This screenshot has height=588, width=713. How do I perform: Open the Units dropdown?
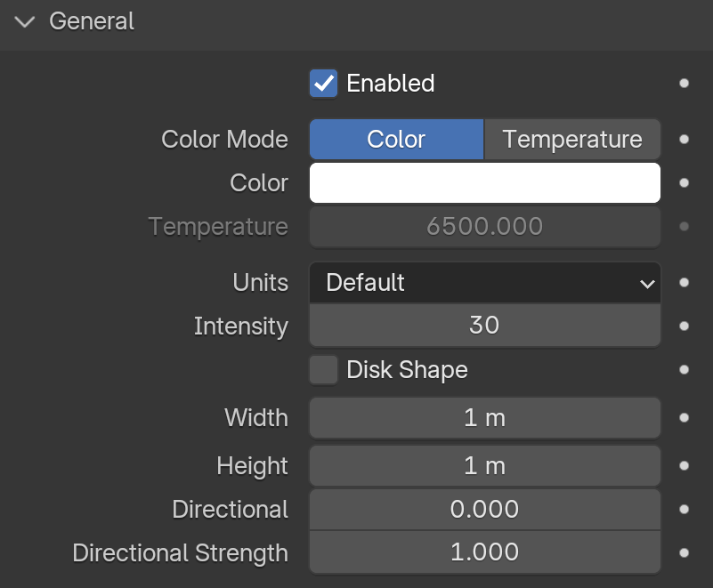[484, 283]
